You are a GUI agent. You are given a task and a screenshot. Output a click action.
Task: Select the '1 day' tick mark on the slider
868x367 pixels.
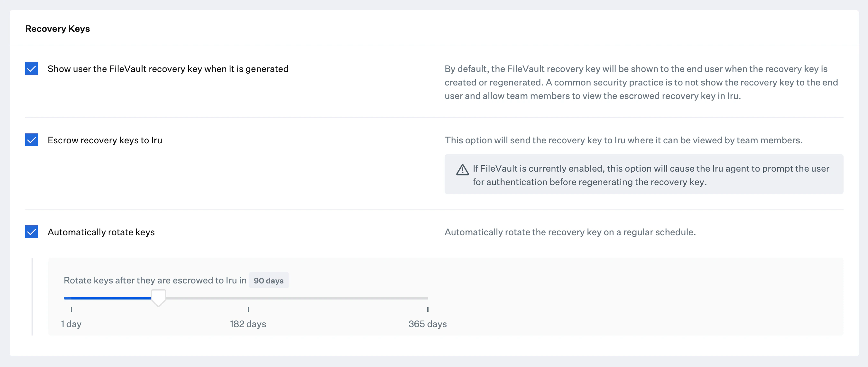(71, 309)
